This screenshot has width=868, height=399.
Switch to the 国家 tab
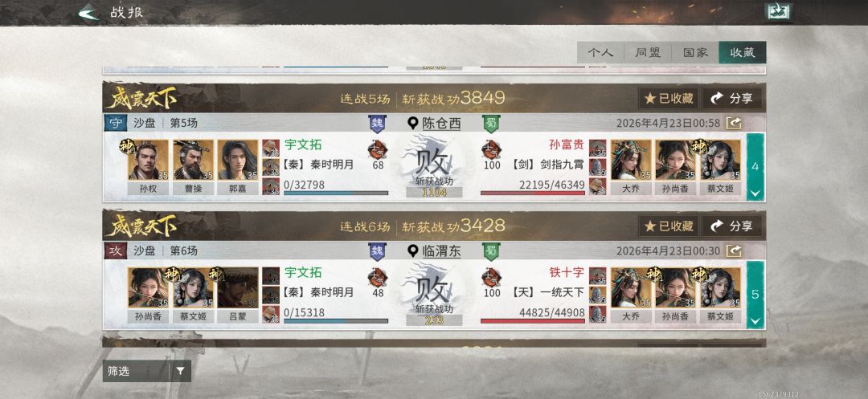pyautogui.click(x=694, y=52)
